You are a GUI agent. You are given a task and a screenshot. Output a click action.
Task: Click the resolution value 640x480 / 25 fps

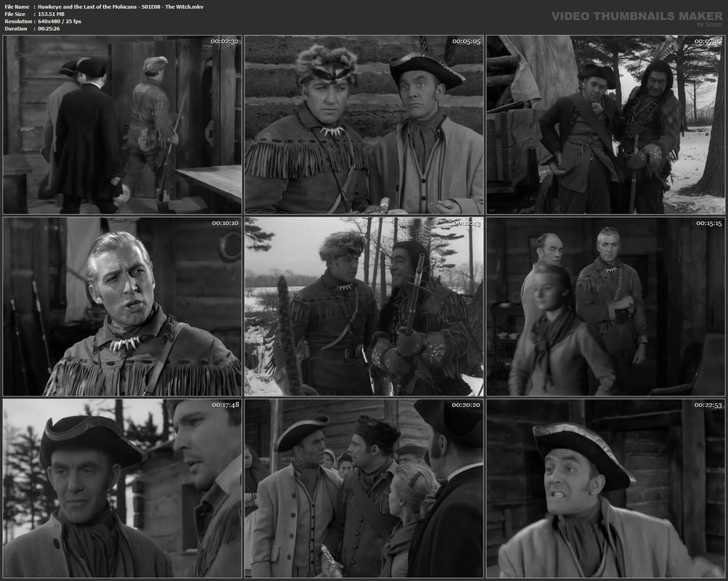(60, 21)
